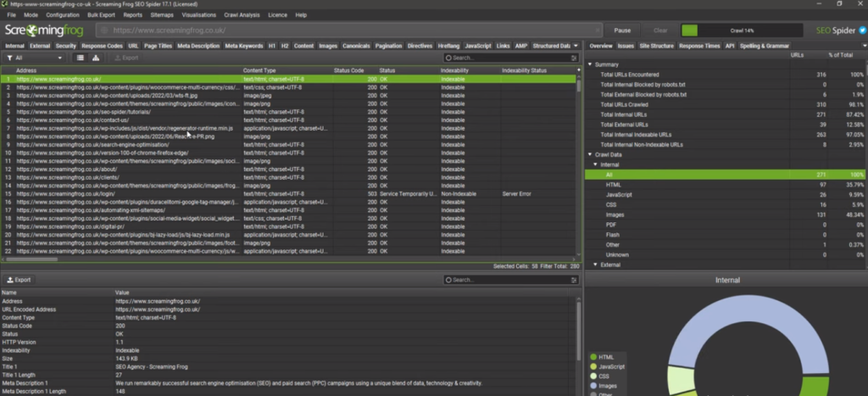Open the Site Structure tab
868x396 pixels.
(x=657, y=46)
